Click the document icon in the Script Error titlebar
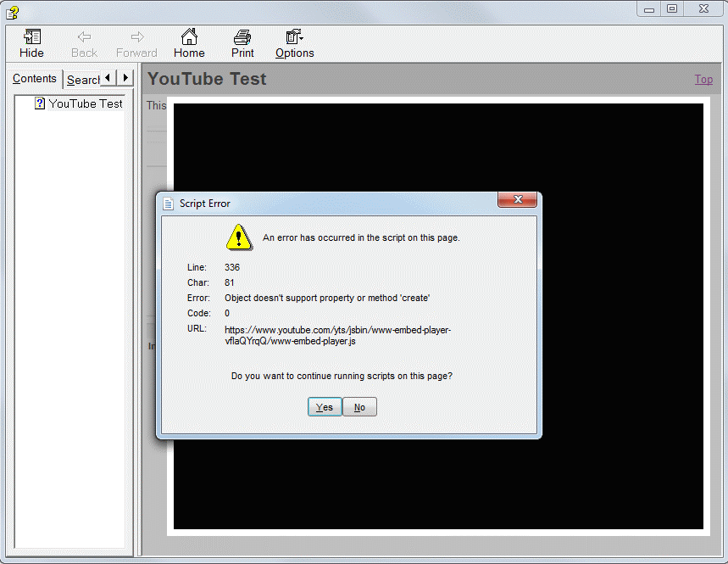This screenshot has width=728, height=564. [x=167, y=203]
